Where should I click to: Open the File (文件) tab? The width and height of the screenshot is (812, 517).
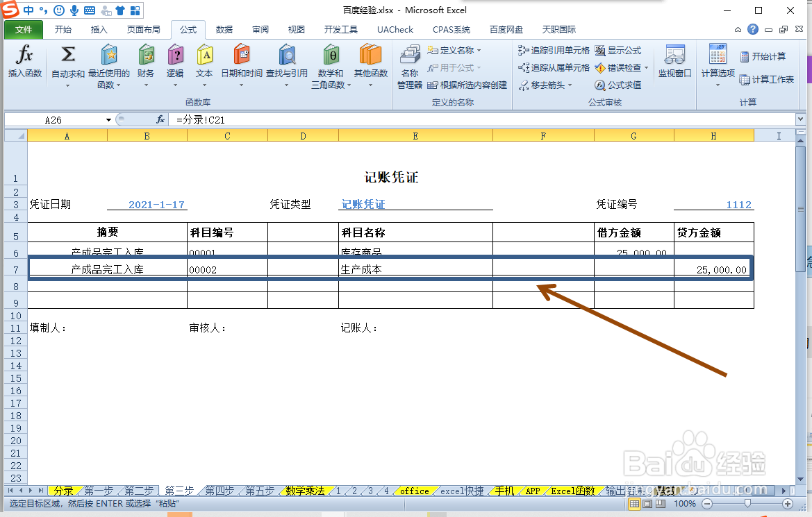coord(24,30)
